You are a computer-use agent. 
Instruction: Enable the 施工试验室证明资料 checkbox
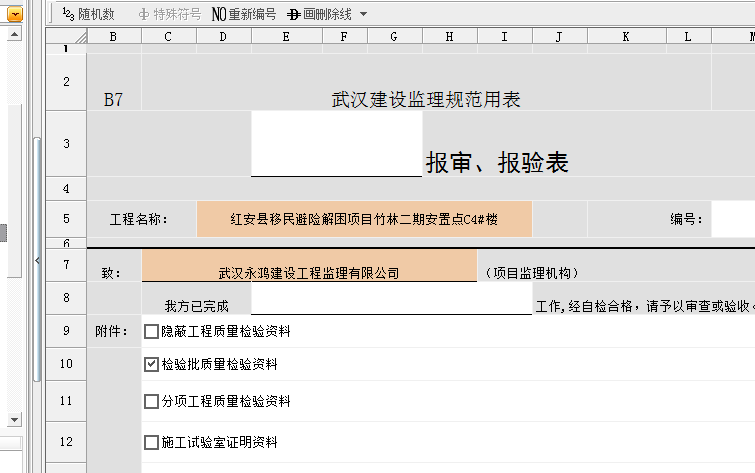point(152,442)
